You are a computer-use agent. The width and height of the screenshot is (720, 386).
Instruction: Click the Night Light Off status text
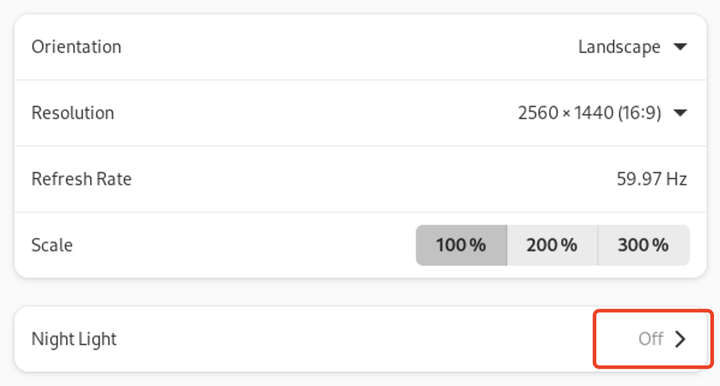pyautogui.click(x=651, y=339)
